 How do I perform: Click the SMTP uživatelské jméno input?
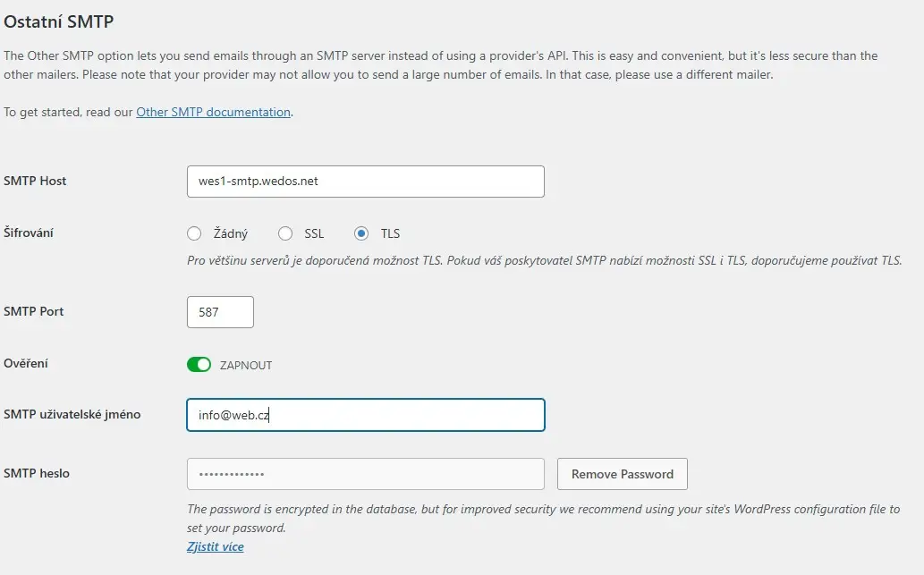[x=365, y=415]
